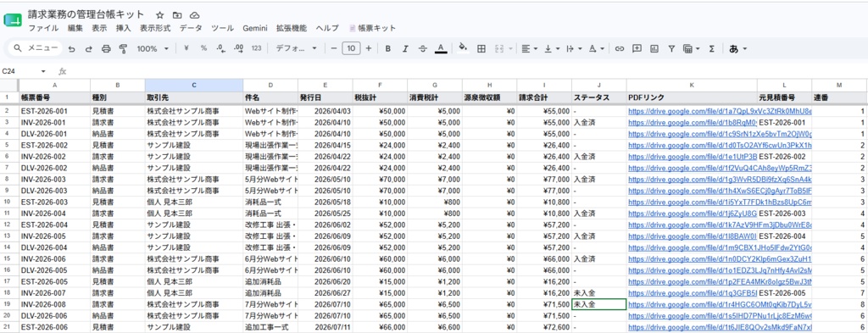Open the fill color picker
The image size is (868, 333).
(x=464, y=48)
